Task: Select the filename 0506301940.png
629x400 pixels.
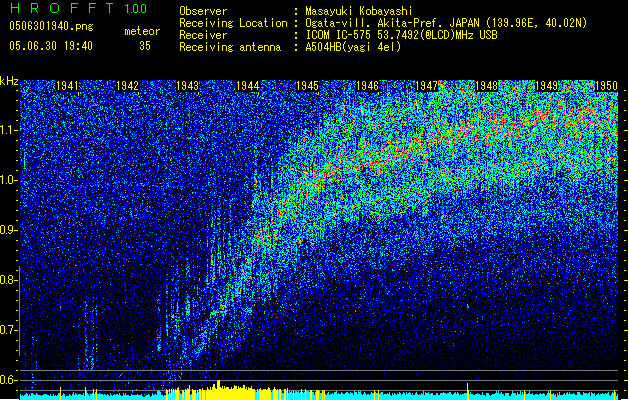Action: 51,26
